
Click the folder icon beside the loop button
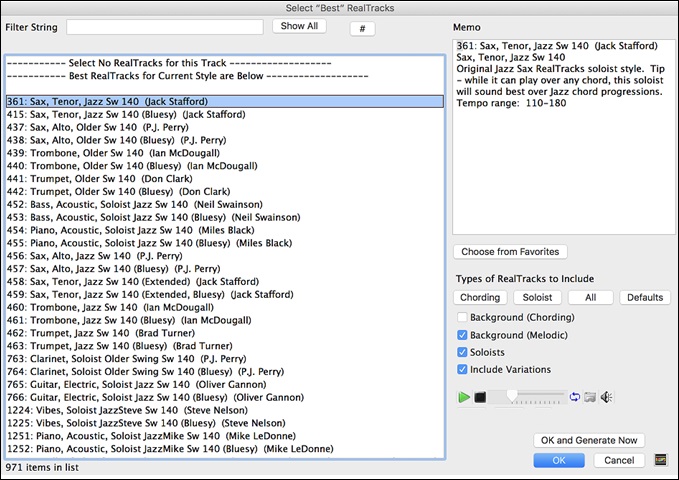(590, 397)
